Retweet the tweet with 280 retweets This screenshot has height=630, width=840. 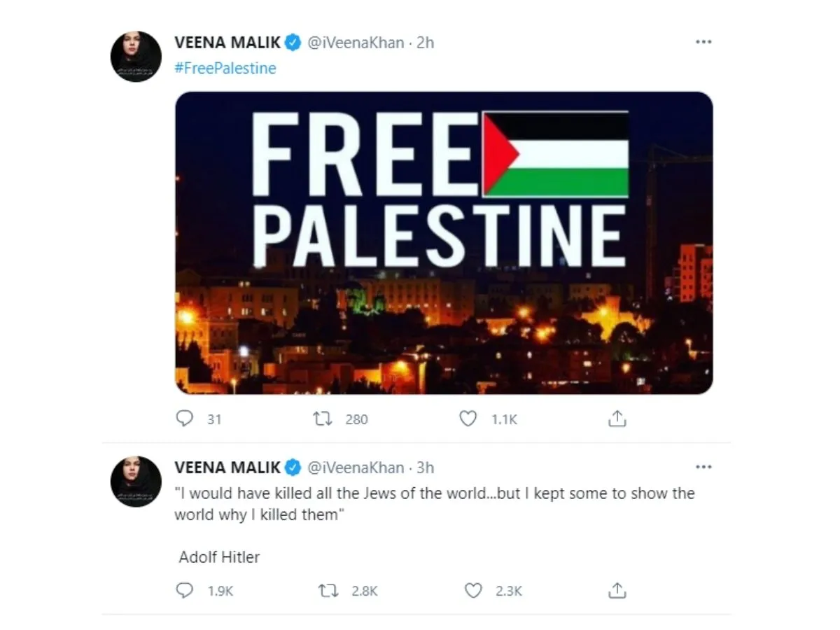324,419
